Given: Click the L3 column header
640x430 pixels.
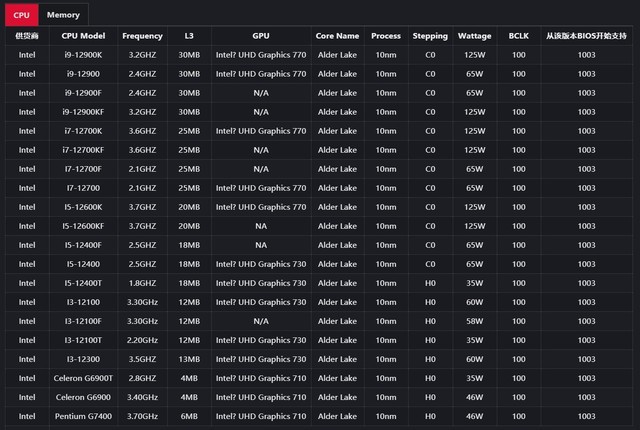Looking at the screenshot, I should [189, 36].
